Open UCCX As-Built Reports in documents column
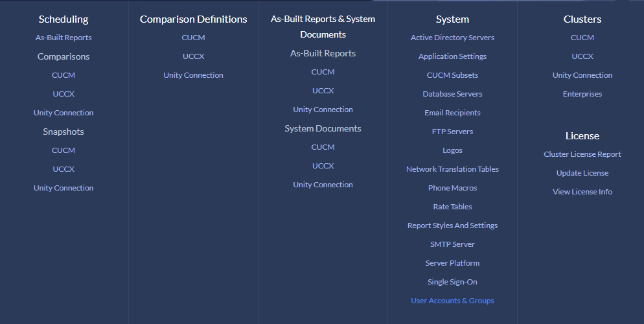The width and height of the screenshot is (644, 324). click(x=323, y=91)
